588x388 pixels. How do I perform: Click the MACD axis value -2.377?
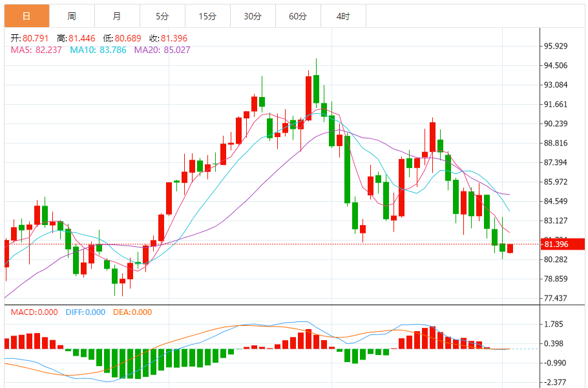(x=555, y=382)
